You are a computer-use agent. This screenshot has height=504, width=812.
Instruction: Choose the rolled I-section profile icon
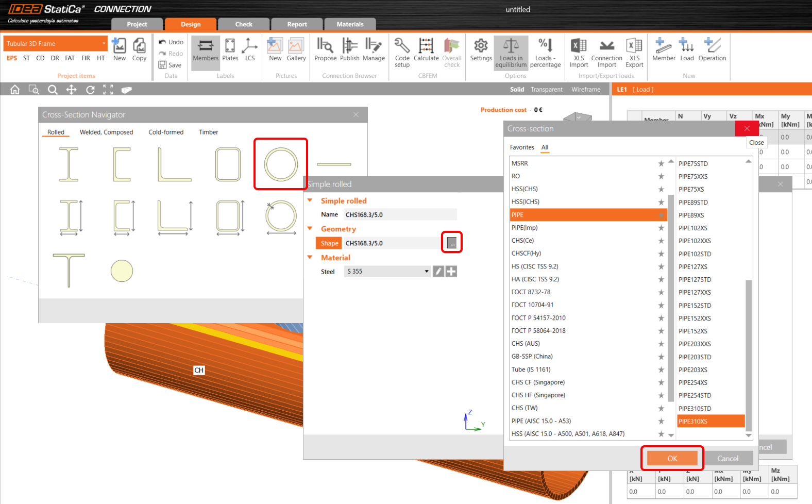(x=69, y=164)
